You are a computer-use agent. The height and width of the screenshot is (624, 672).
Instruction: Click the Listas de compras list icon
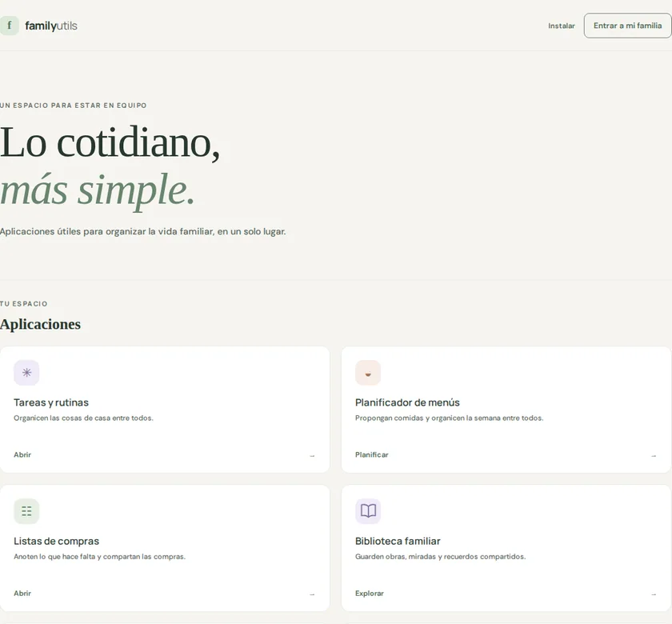[26, 511]
